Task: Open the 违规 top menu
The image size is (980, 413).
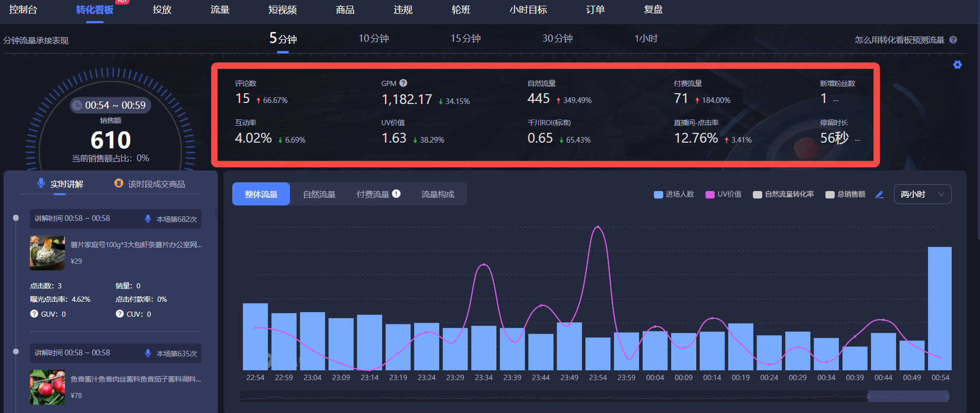Action: point(403,9)
